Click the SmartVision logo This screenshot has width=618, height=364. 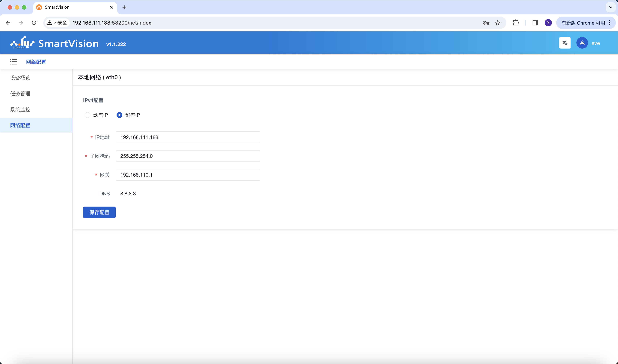(x=55, y=43)
